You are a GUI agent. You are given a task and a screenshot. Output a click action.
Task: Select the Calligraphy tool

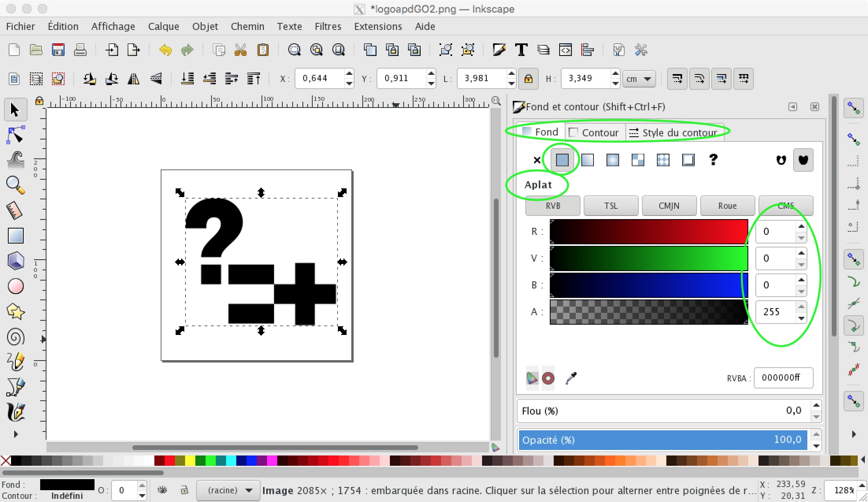click(15, 412)
